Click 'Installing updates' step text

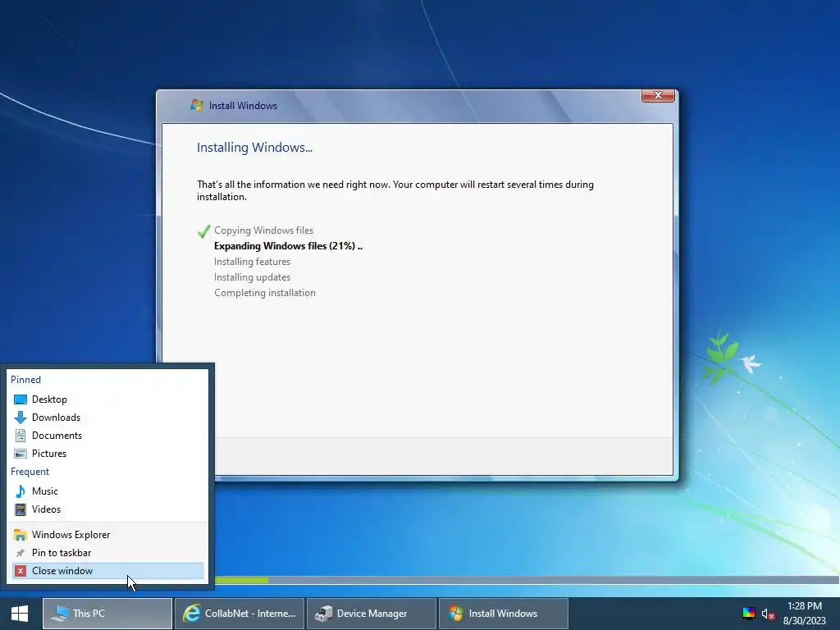pos(253,277)
